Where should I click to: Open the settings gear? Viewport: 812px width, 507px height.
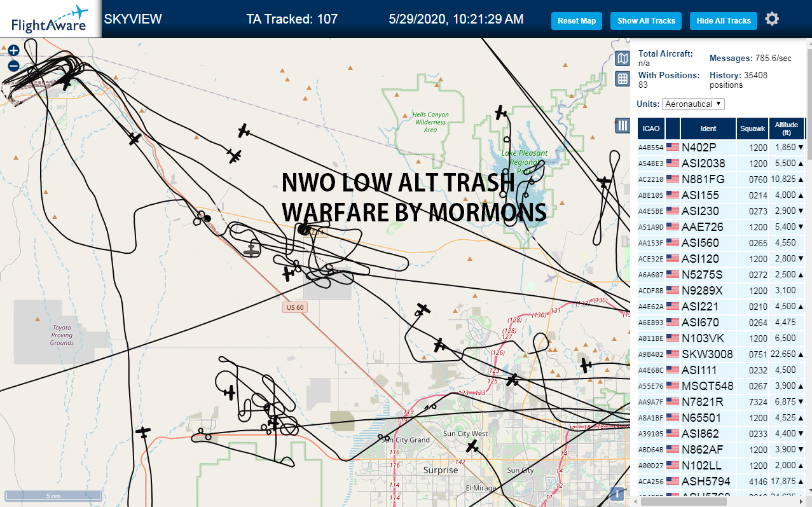pyautogui.click(x=772, y=19)
